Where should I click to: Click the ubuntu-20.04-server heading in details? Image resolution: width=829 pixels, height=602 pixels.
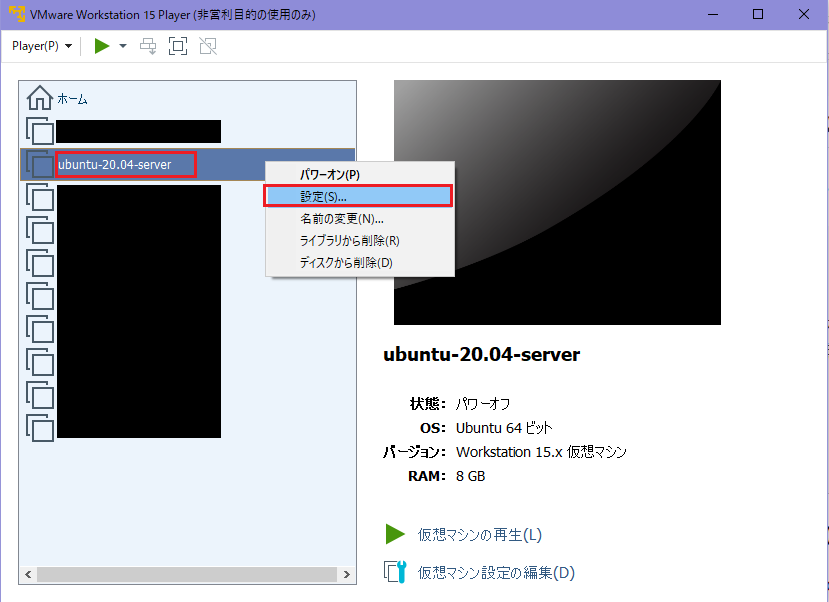click(x=482, y=354)
